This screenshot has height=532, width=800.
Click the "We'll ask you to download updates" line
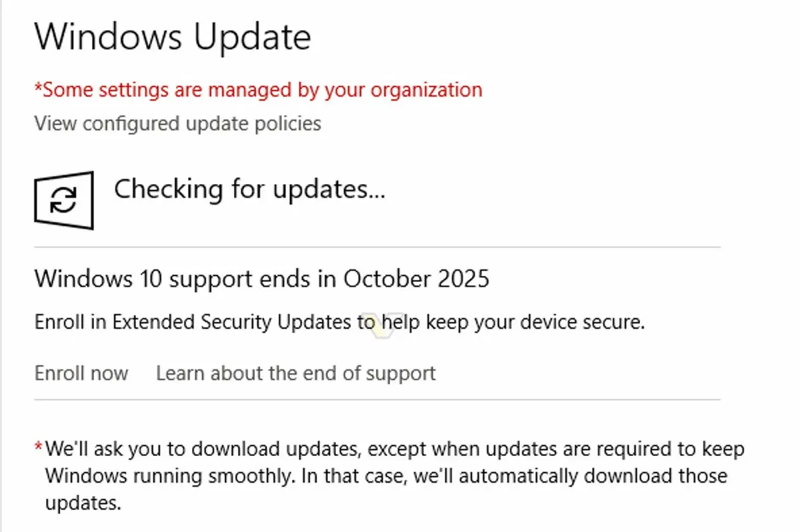pyautogui.click(x=394, y=449)
